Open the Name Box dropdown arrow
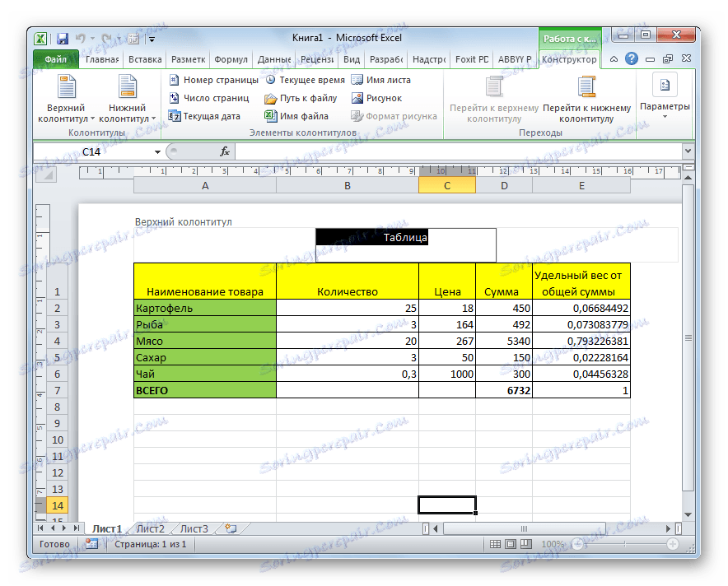Image resolution: width=728 pixels, height=586 pixels. coord(157,151)
